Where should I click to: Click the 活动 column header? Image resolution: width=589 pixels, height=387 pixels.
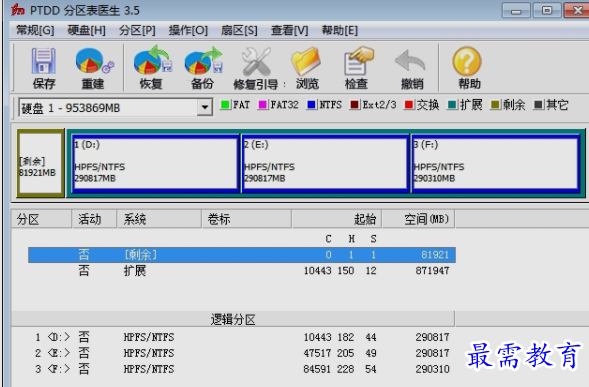click(x=94, y=219)
